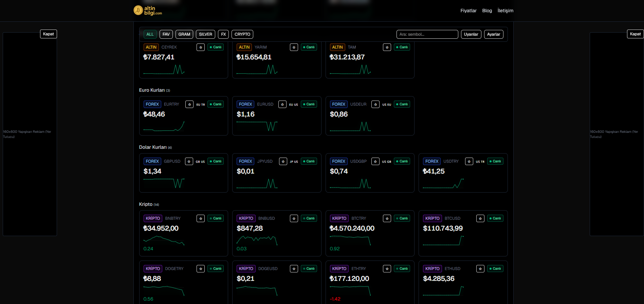Click the $110.743,99 BTCUSD price

443,228
